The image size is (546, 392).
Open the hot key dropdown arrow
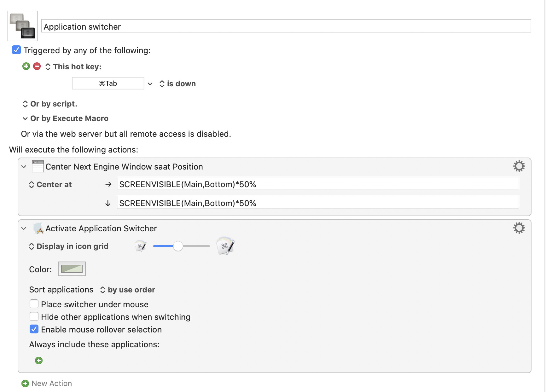point(150,84)
